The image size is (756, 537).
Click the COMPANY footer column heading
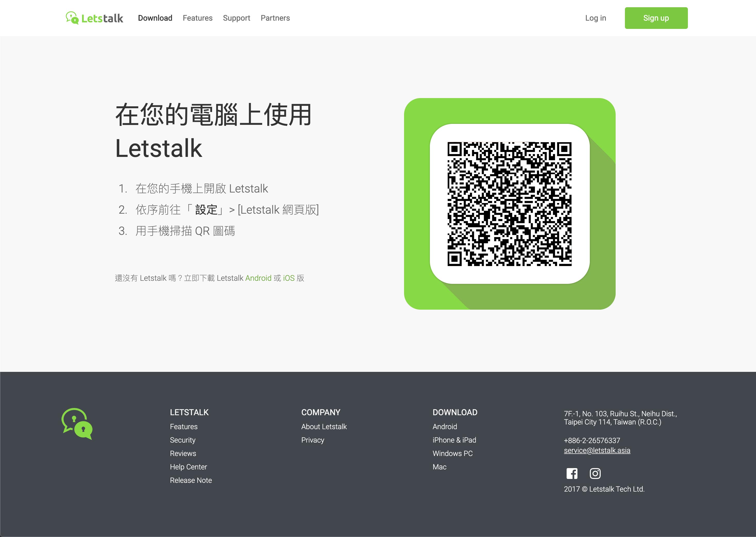pyautogui.click(x=321, y=412)
